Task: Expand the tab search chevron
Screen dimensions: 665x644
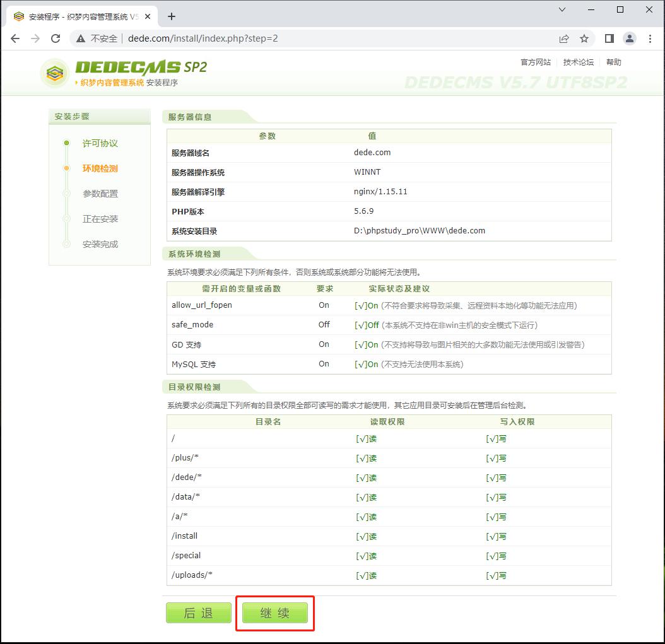Action: pos(562,9)
